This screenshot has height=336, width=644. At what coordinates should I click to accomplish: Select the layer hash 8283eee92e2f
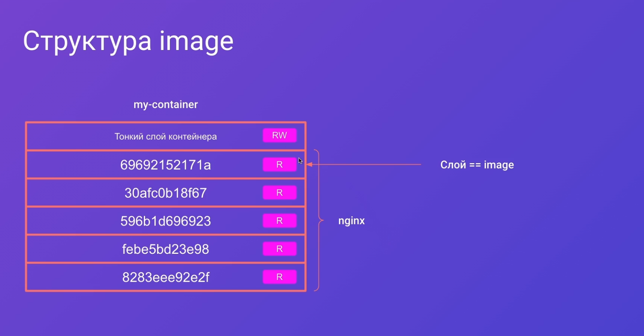[166, 277]
